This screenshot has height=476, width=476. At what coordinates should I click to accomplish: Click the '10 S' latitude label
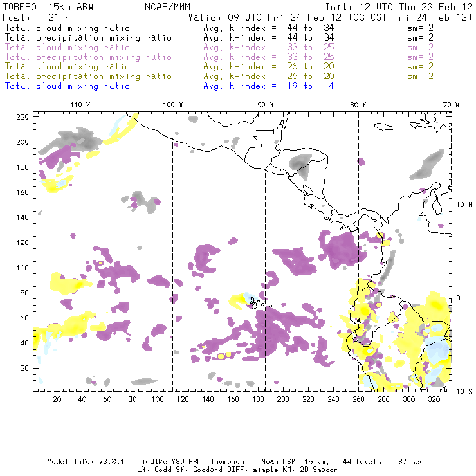tap(464, 392)
